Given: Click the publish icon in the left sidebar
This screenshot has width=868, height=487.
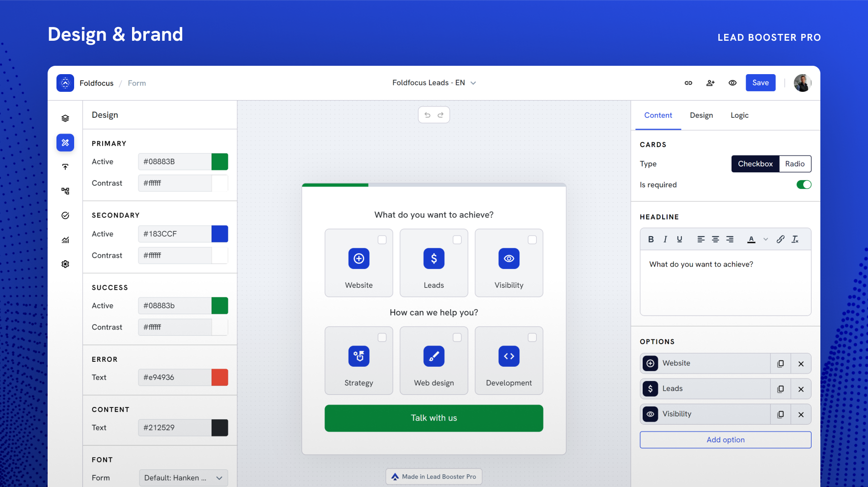Looking at the screenshot, I should (x=65, y=167).
